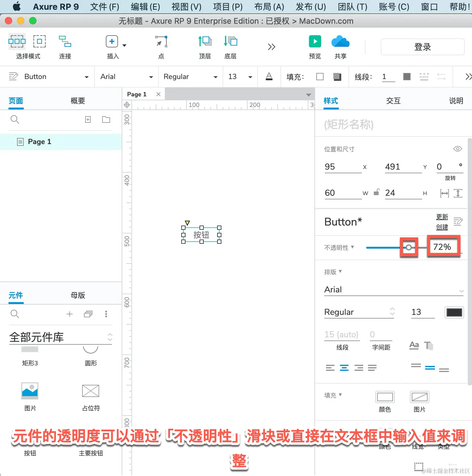This screenshot has width=472, height=476.
Task: Select middle vertical text alignment
Action: click(430, 368)
